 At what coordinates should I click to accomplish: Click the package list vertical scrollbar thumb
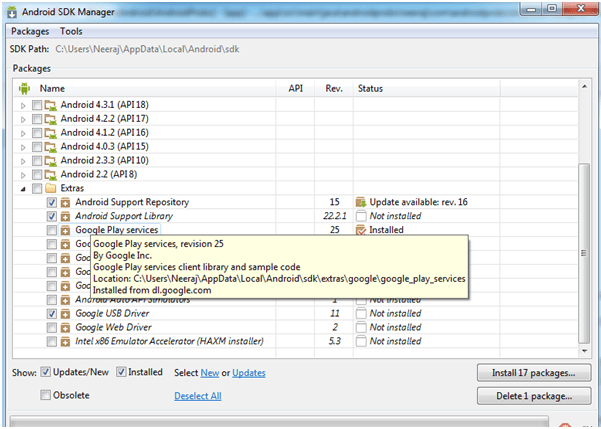point(584,253)
